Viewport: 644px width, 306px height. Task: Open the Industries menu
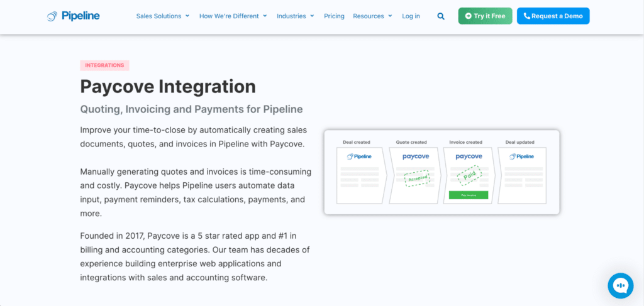[x=296, y=16]
